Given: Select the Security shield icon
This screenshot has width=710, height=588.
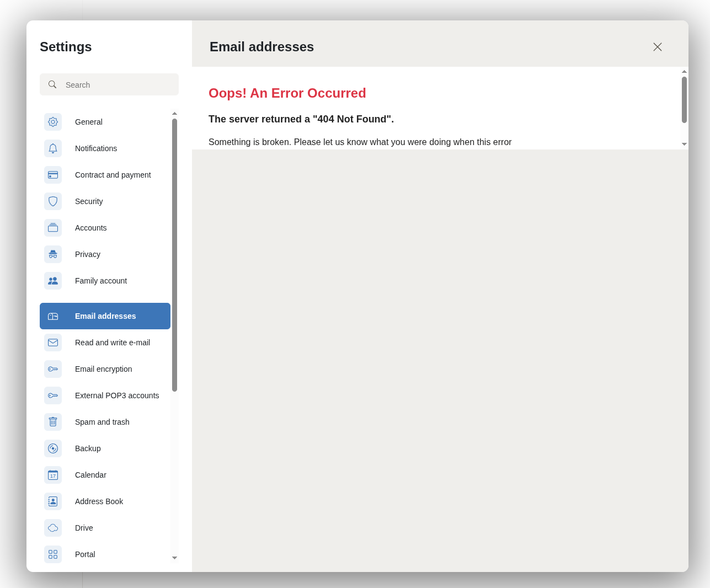Looking at the screenshot, I should click(x=53, y=201).
